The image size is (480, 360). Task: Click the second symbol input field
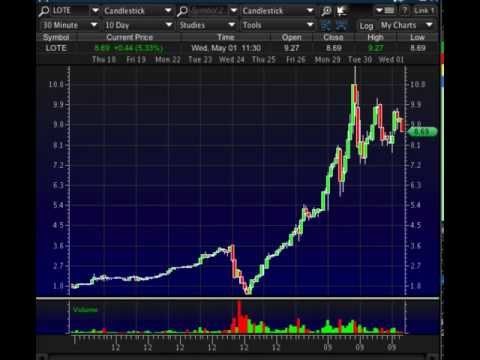coord(209,11)
